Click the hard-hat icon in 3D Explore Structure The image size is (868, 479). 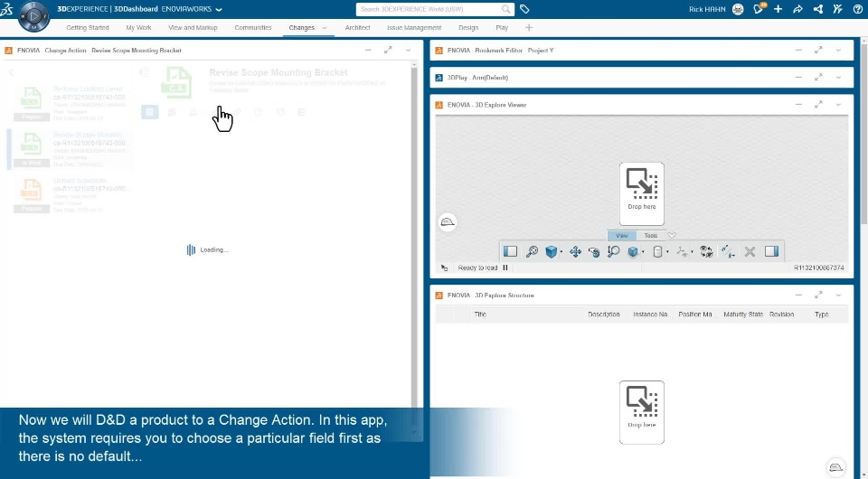[x=835, y=467]
